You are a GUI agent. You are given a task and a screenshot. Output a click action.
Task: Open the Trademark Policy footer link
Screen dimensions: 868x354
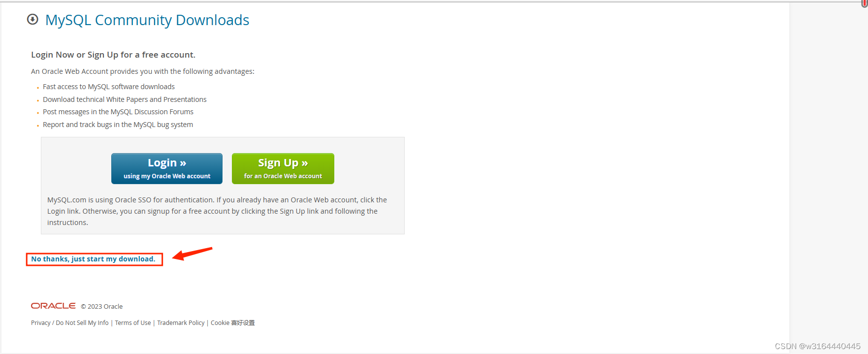tap(181, 323)
